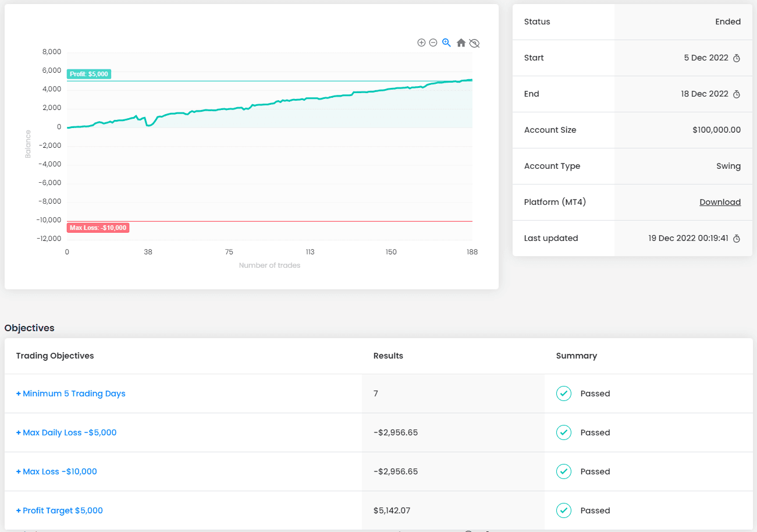Expand the Profit Target $5,000 objective
757x532 pixels.
click(x=59, y=510)
